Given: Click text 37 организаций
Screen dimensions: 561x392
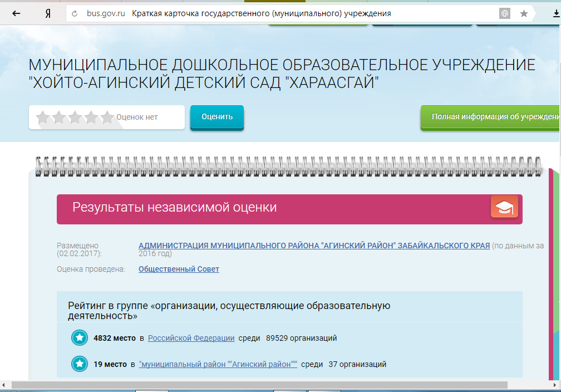Looking at the screenshot, I should [x=357, y=364].
